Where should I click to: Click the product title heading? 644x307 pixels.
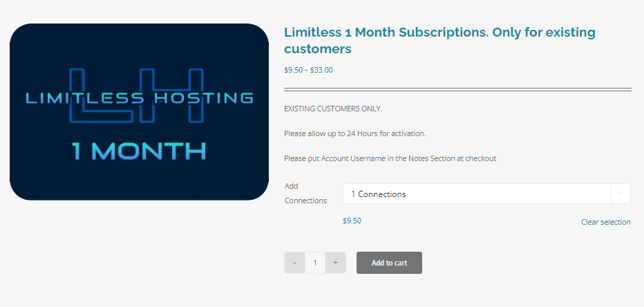coord(439,41)
